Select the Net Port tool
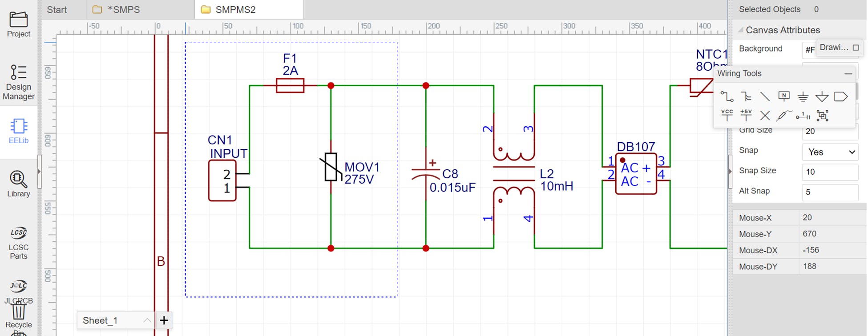 point(841,96)
